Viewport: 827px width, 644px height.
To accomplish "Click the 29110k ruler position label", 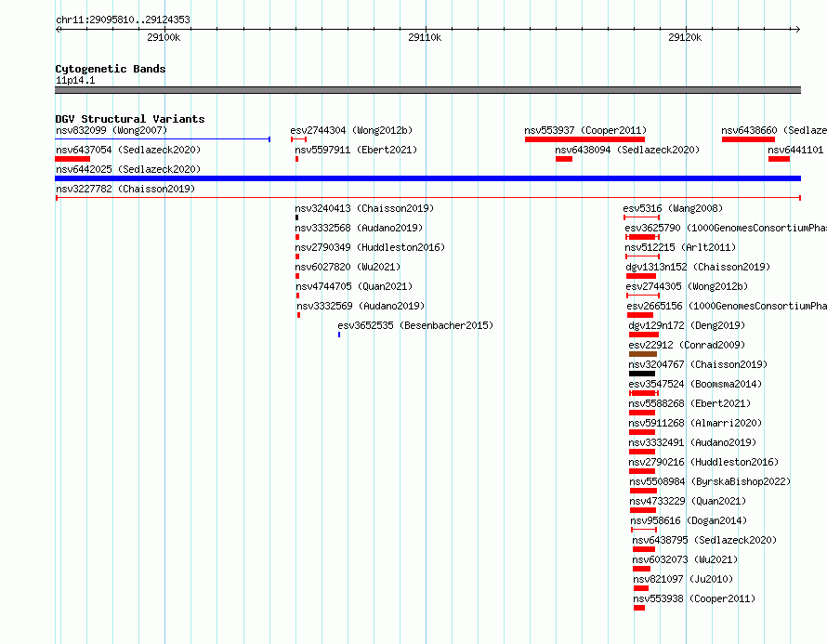I will tap(425, 37).
